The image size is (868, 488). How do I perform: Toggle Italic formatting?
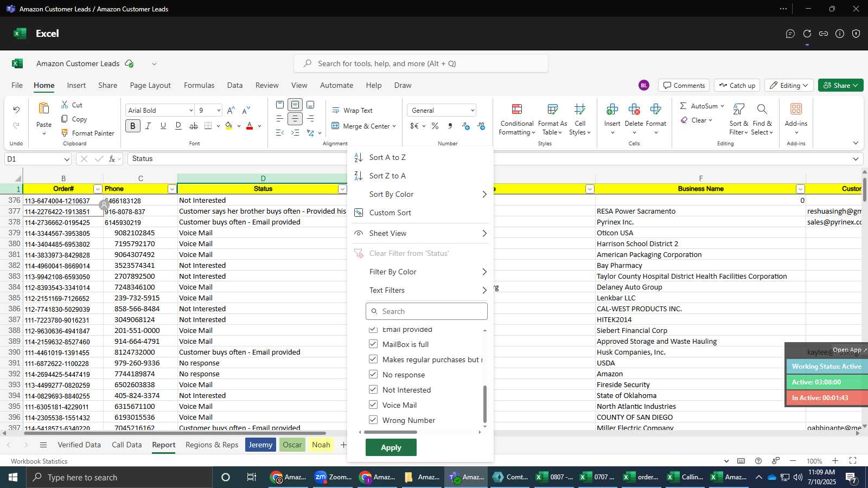148,126
